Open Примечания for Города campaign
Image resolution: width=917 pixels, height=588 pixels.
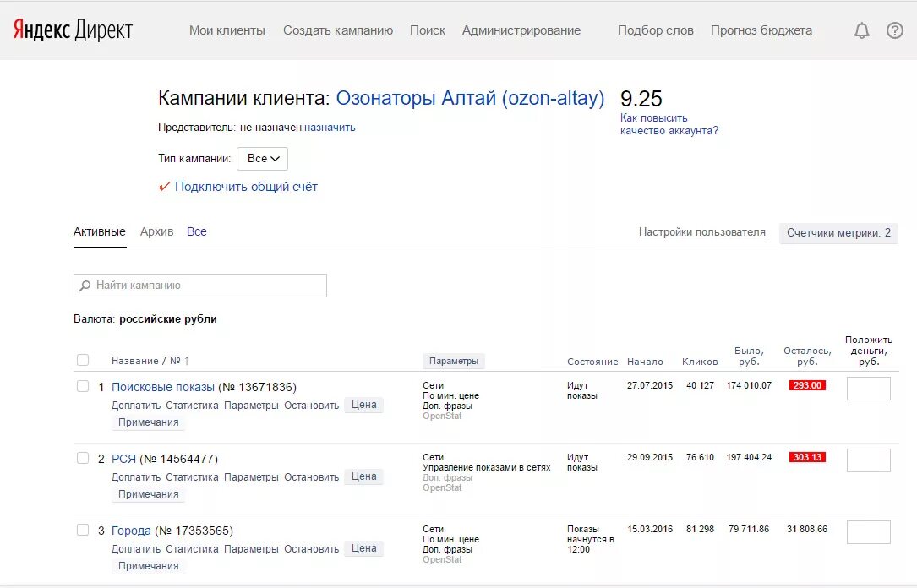click(149, 566)
